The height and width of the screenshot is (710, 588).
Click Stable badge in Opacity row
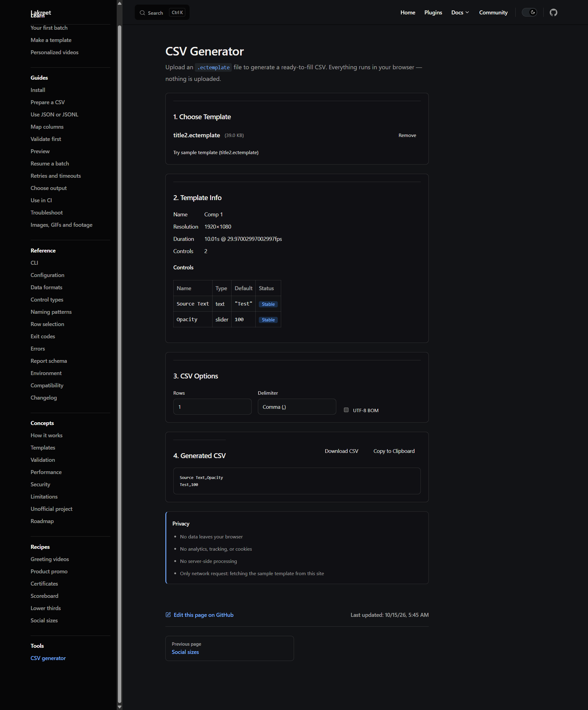coord(268,320)
